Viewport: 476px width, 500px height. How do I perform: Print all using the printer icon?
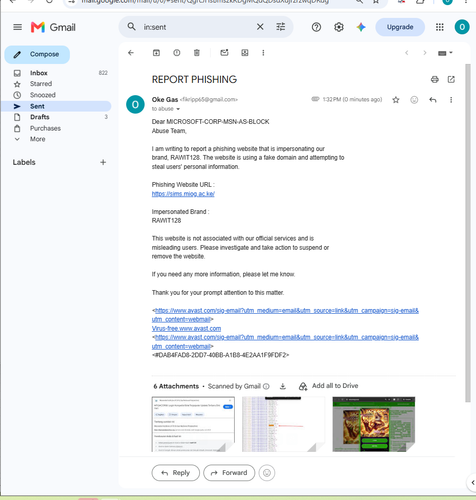[435, 79]
